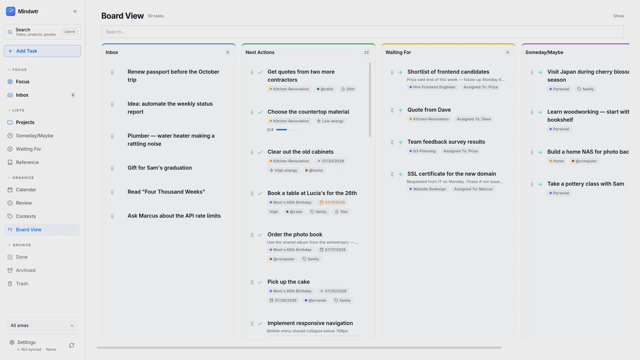
Task: Open Reference in sidebar
Action: tap(42, 162)
